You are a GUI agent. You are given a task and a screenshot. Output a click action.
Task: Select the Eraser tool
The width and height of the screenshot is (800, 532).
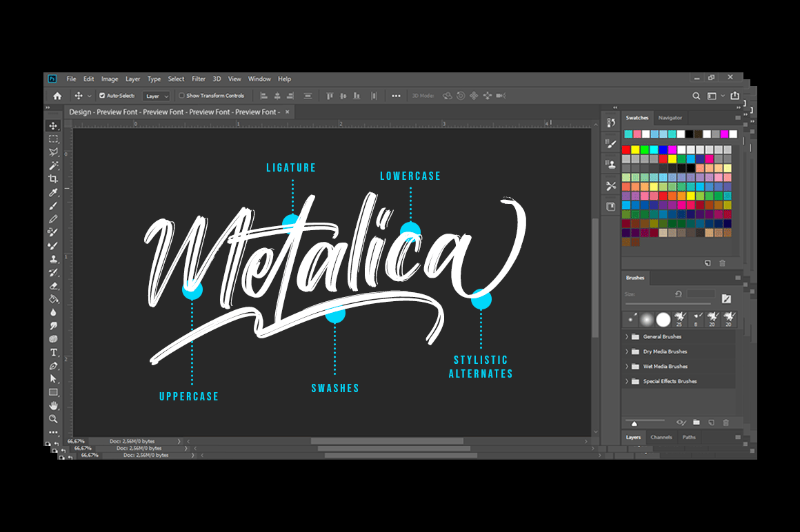tap(53, 286)
